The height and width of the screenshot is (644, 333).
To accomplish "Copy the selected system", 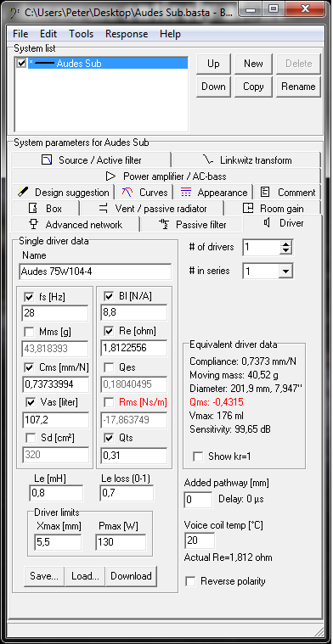I will coord(253,87).
